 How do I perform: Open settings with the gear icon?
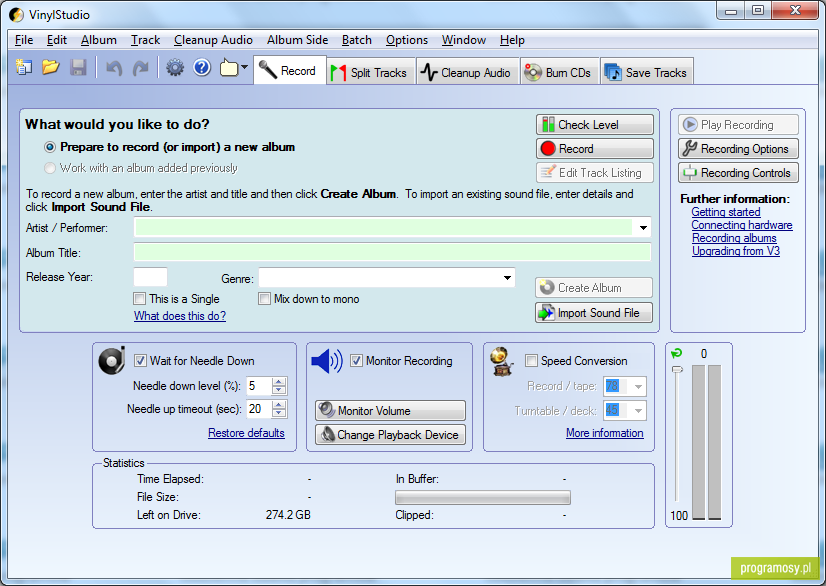pos(175,67)
